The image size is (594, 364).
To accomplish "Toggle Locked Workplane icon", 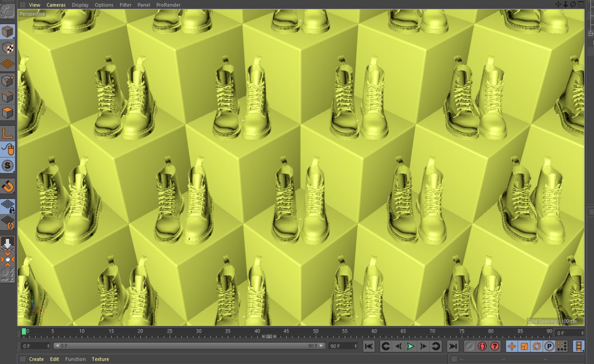I will (7, 206).
